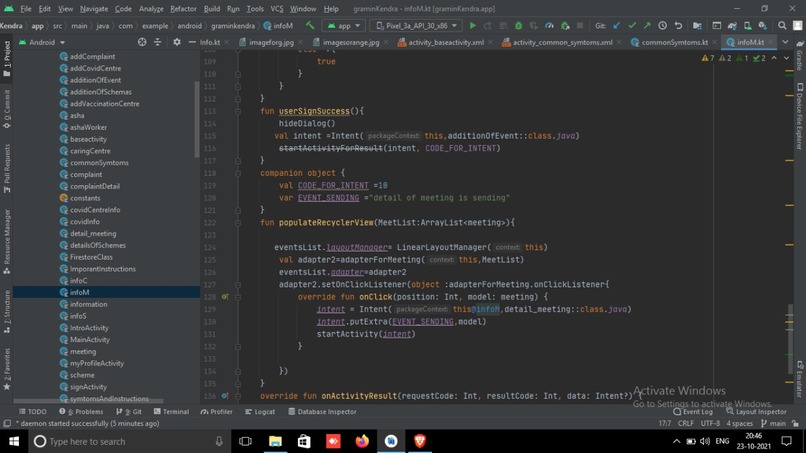Click the override gutter icon beside onClick
This screenshot has width=806, height=453.
tap(225, 297)
